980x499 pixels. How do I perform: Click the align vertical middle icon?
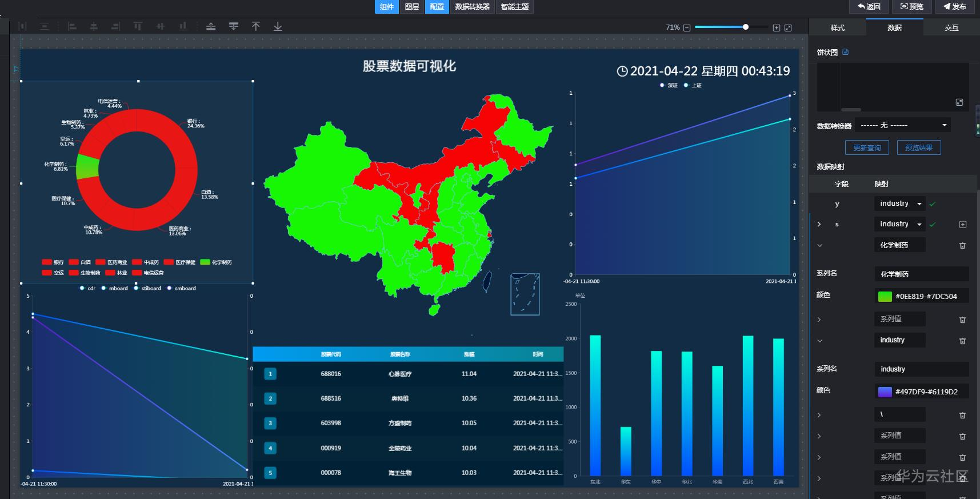161,26
